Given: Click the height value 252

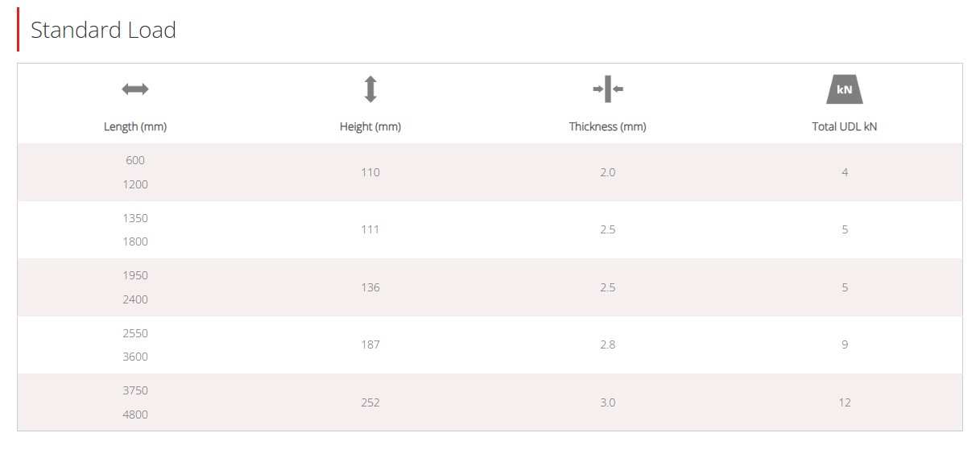Looking at the screenshot, I should 370,402.
